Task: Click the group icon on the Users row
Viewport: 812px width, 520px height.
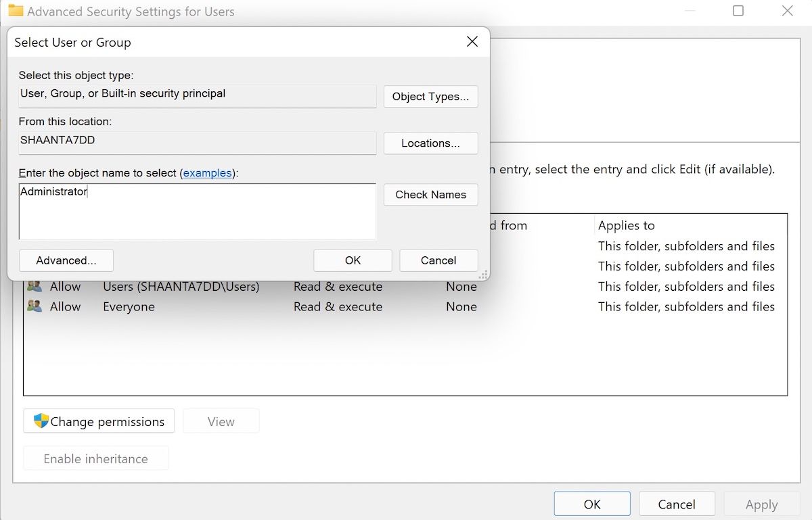Action: point(35,286)
